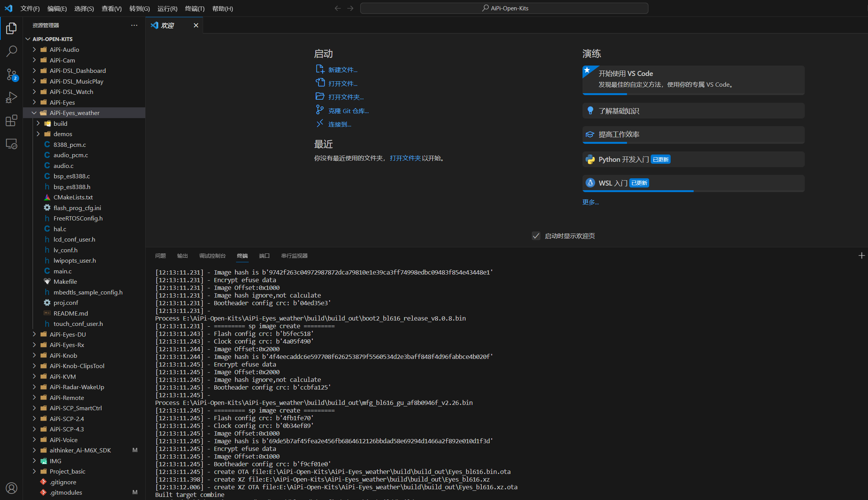The image size is (868, 500).
Task: Open the 开始使用 VS Code walkthrough
Action: [693, 80]
